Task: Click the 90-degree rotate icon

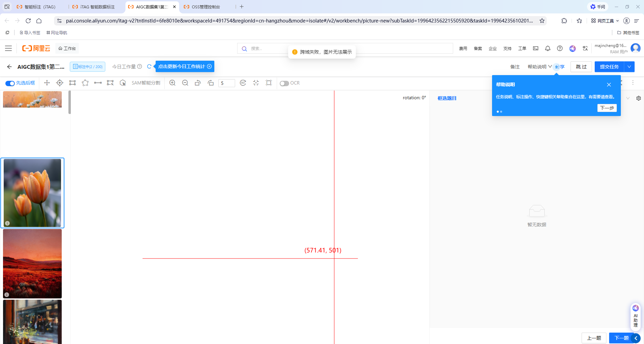Action: pyautogui.click(x=243, y=83)
